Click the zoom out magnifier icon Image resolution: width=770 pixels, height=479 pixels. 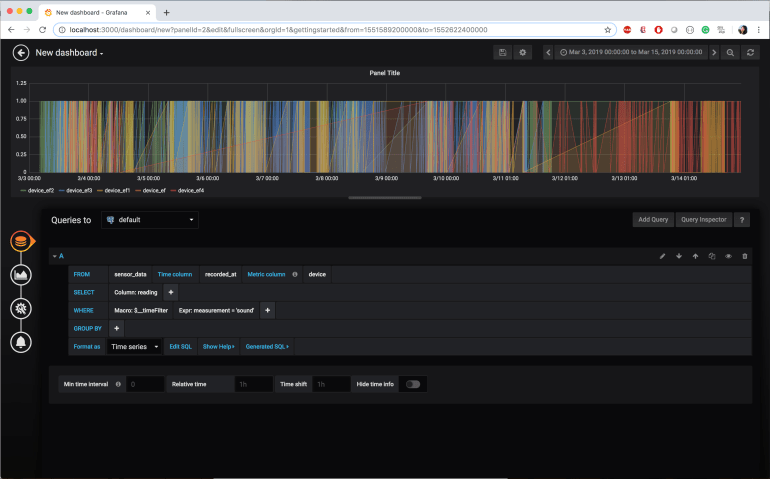(x=731, y=53)
